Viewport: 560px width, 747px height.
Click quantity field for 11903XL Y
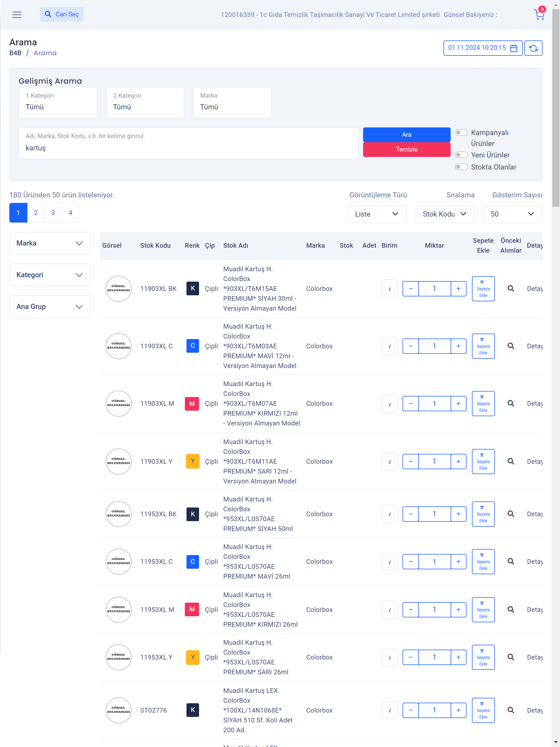tap(434, 461)
